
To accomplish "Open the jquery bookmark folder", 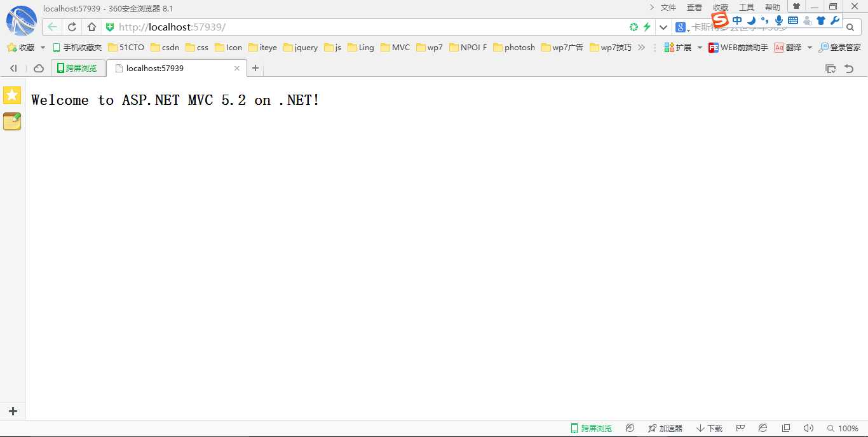I will pyautogui.click(x=301, y=47).
